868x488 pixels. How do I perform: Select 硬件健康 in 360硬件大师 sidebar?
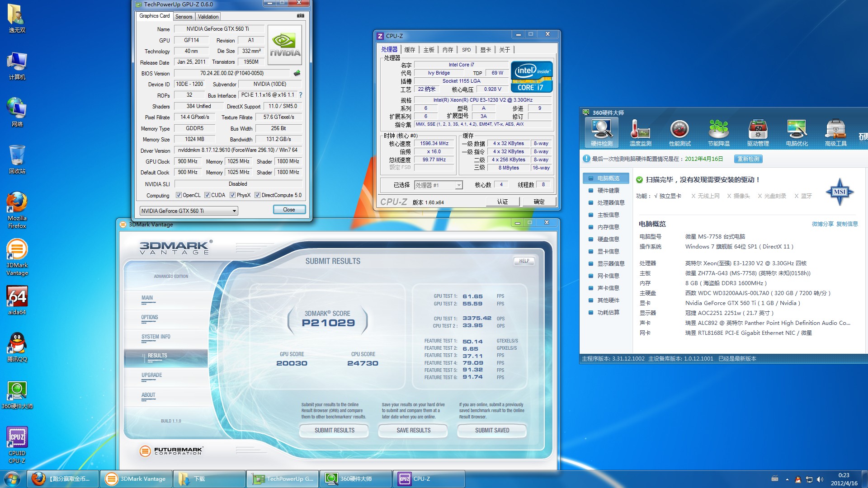click(x=606, y=191)
